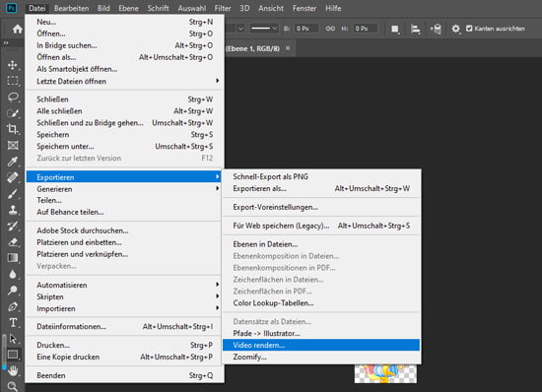The height and width of the screenshot is (392, 542).
Task: Click the Photoshop logo icon
Action: coord(12,8)
